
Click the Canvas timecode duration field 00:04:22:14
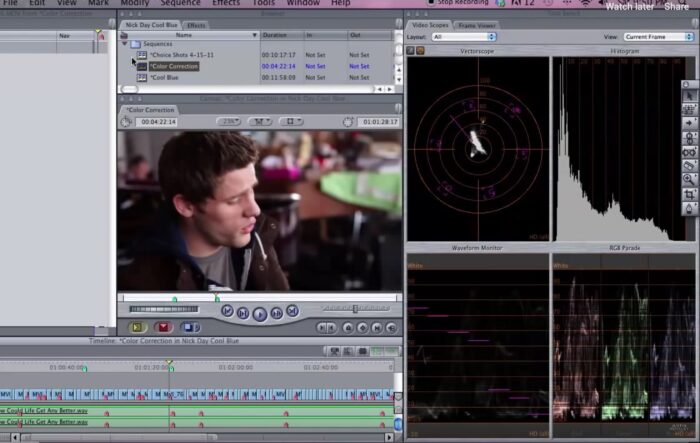pyautogui.click(x=158, y=121)
